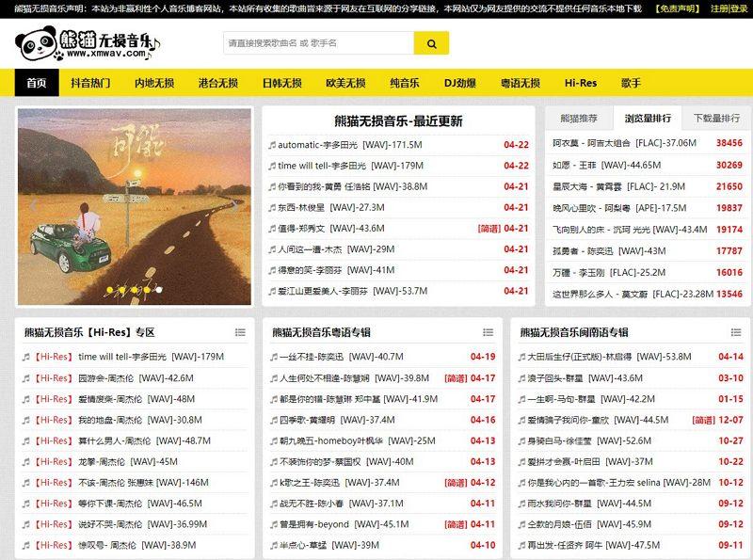Open 你看到的我-黄勇 任浩铭 song
Screen dimensions: 753x560
pos(352,186)
